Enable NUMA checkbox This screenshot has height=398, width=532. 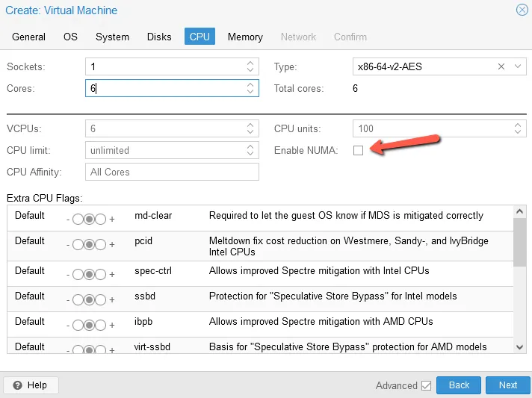click(358, 150)
